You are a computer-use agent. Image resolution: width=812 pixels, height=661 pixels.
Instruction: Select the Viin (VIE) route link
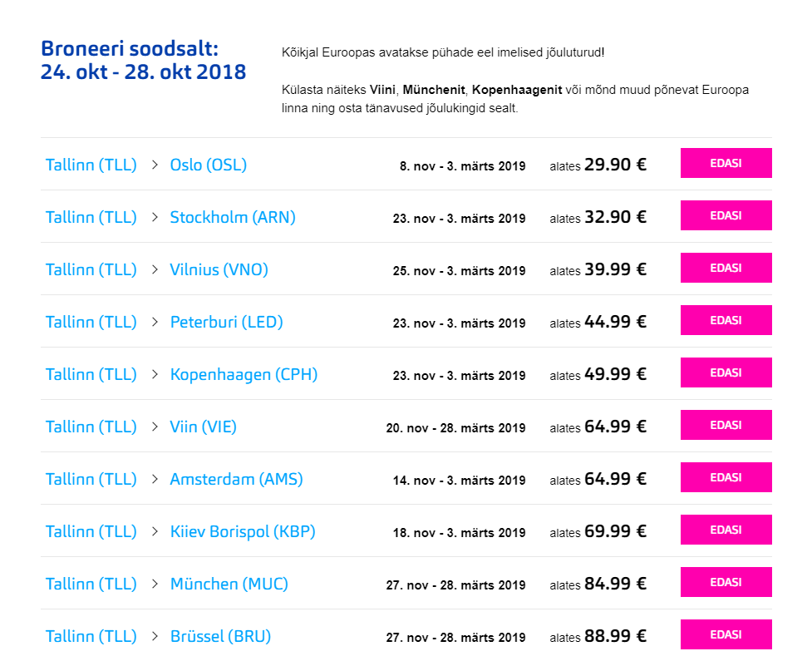pos(203,427)
